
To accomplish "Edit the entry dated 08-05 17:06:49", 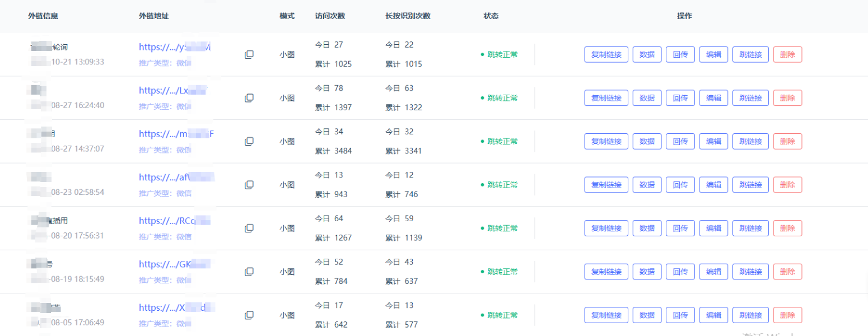I will click(x=713, y=315).
